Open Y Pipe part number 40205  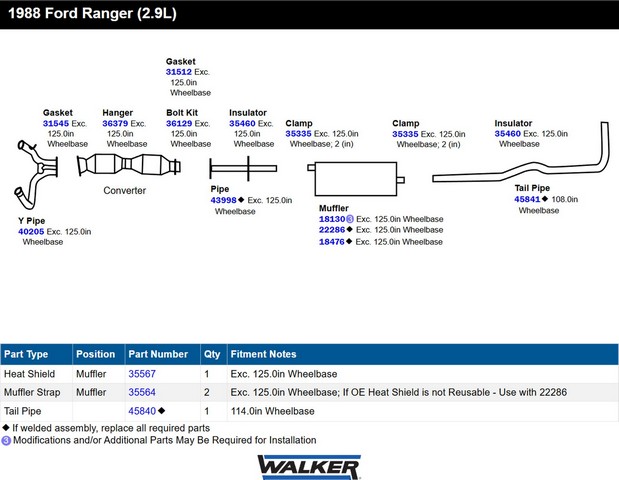pyautogui.click(x=31, y=232)
